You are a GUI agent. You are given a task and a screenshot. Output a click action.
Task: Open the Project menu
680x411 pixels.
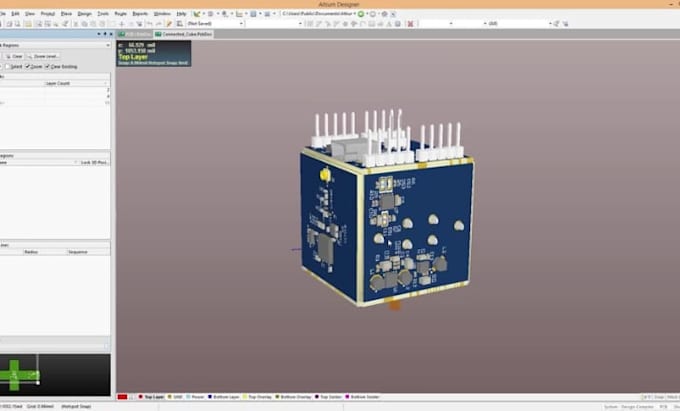[48, 14]
